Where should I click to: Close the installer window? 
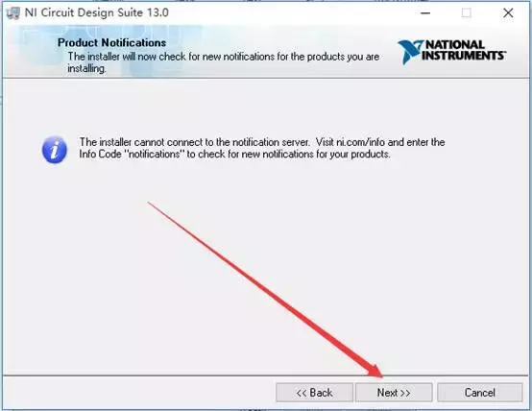pyautogui.click(x=508, y=12)
